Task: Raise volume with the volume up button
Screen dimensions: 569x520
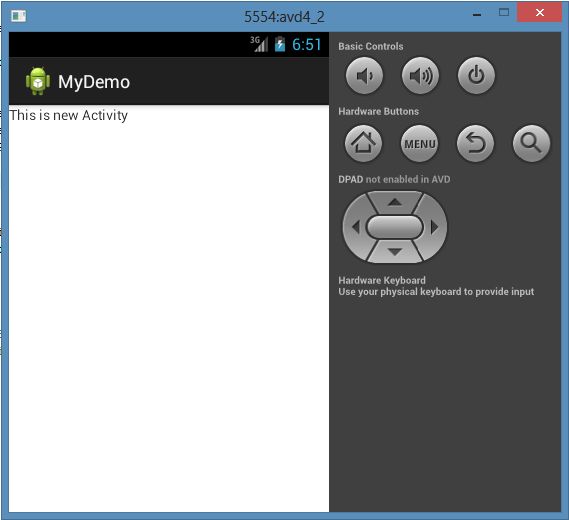Action: [420, 75]
